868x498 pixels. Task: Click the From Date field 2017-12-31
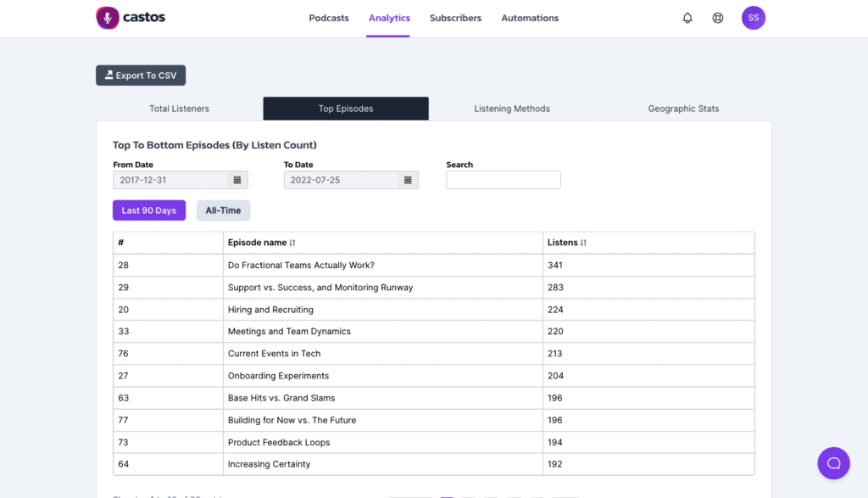[x=170, y=180]
